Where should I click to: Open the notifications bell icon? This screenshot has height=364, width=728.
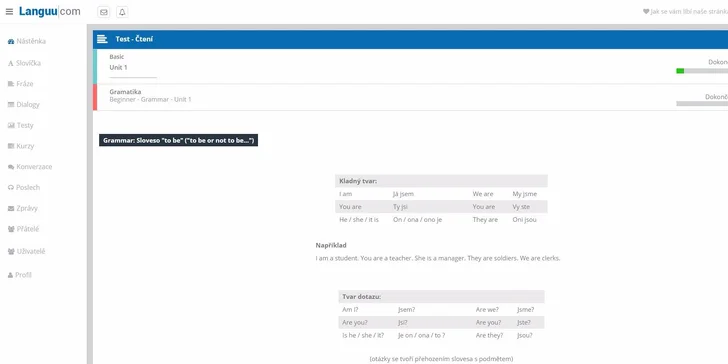click(x=122, y=12)
